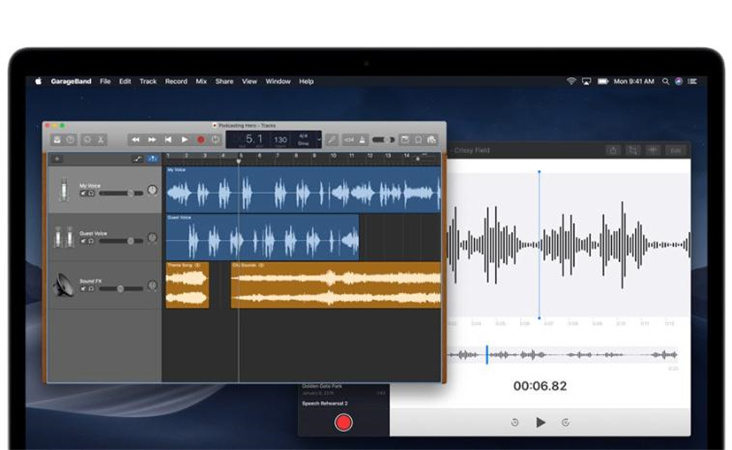Toggle the Count-in button
This screenshot has height=450, width=732.
349,140
